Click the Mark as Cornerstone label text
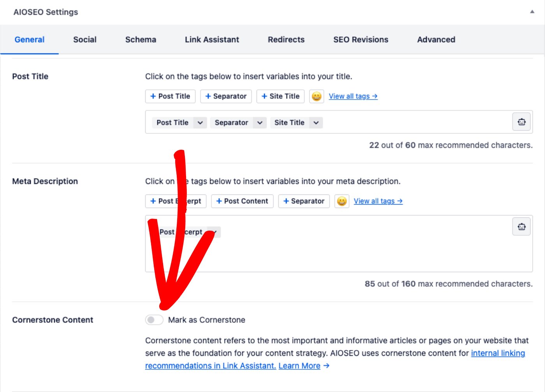The image size is (545, 392). [x=207, y=320]
